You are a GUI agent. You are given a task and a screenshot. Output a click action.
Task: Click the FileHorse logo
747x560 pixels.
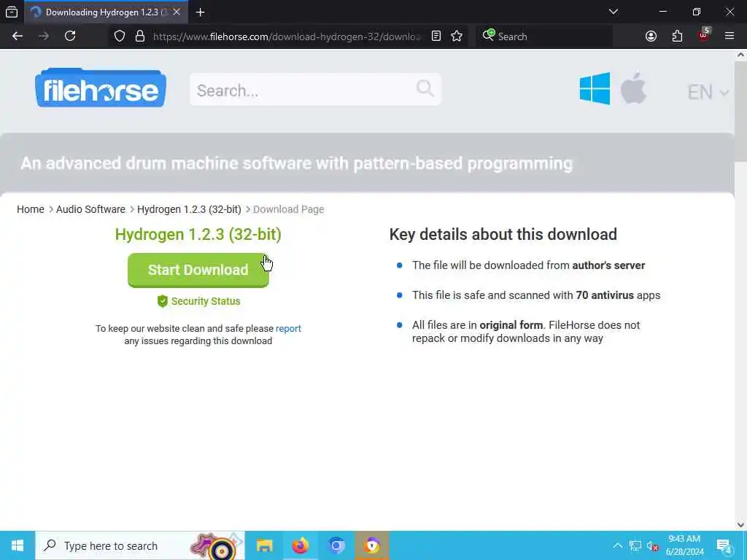pyautogui.click(x=101, y=88)
